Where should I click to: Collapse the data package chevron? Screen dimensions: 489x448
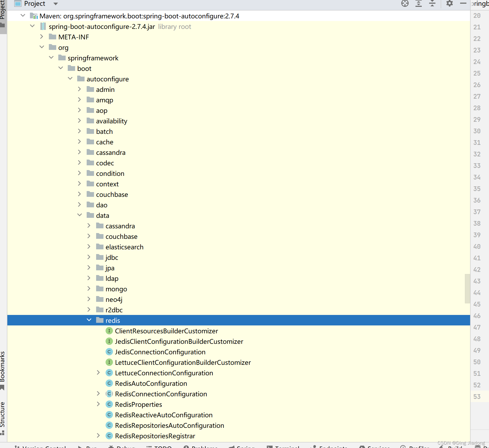point(80,215)
